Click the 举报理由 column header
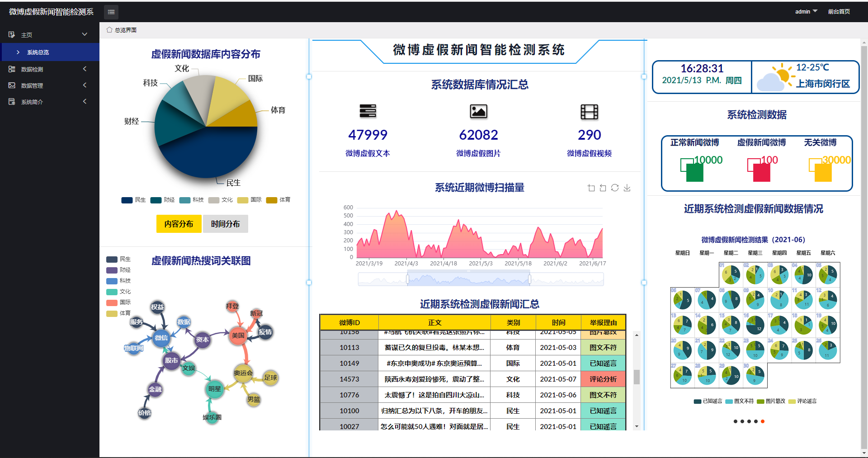Screen dimensions: 868x458 603,322
